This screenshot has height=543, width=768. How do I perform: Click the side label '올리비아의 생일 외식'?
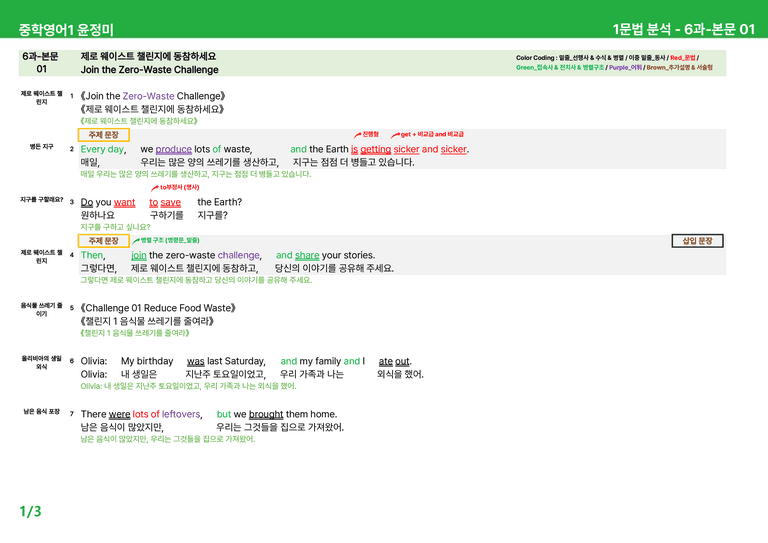point(41,362)
